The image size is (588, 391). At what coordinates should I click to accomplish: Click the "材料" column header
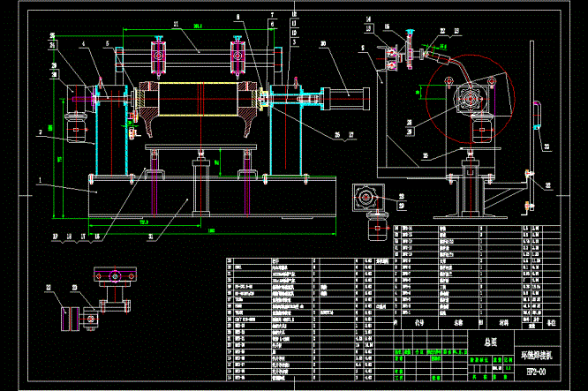click(503, 322)
